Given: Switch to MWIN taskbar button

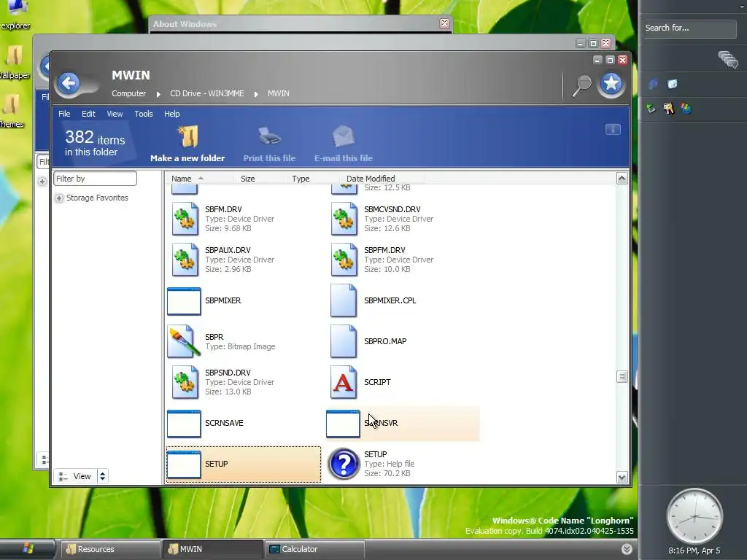Looking at the screenshot, I should point(213,550).
